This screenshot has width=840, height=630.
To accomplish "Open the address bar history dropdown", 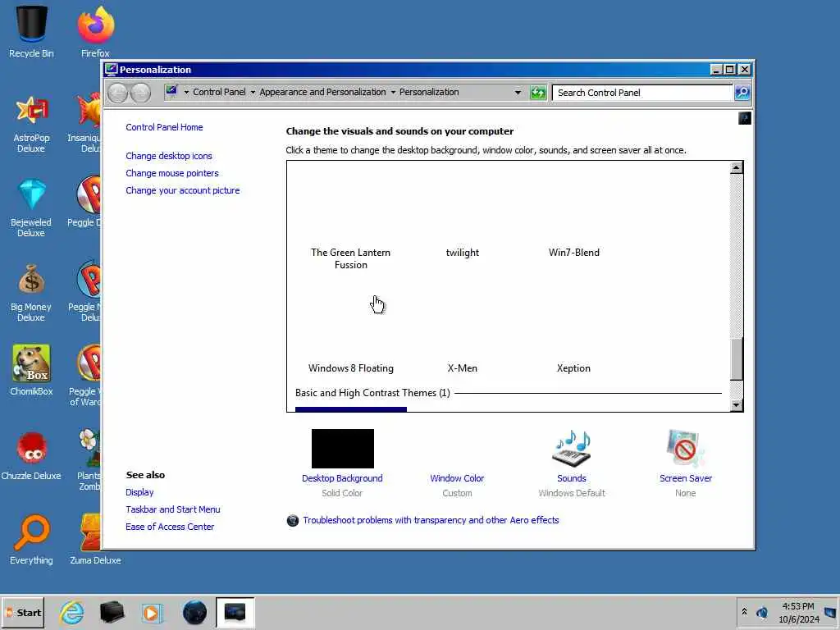I will click(x=518, y=93).
